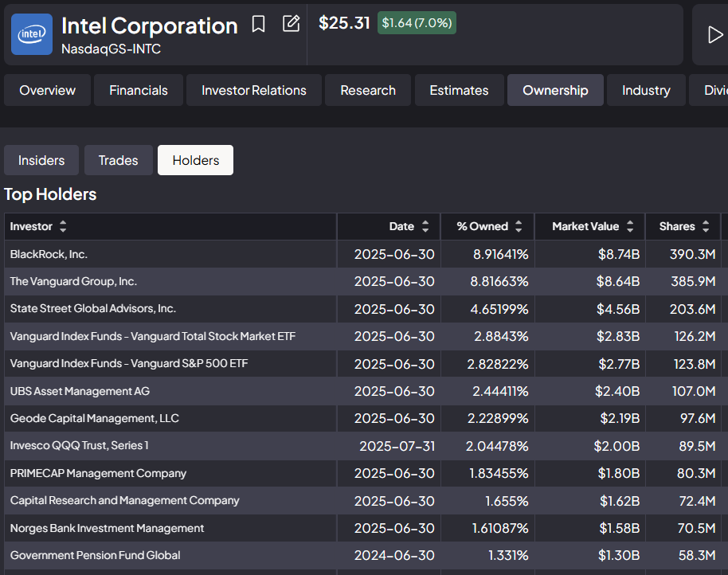Click the Intel Corporation title
Image resolution: width=728 pixels, height=575 pixels.
150,25
